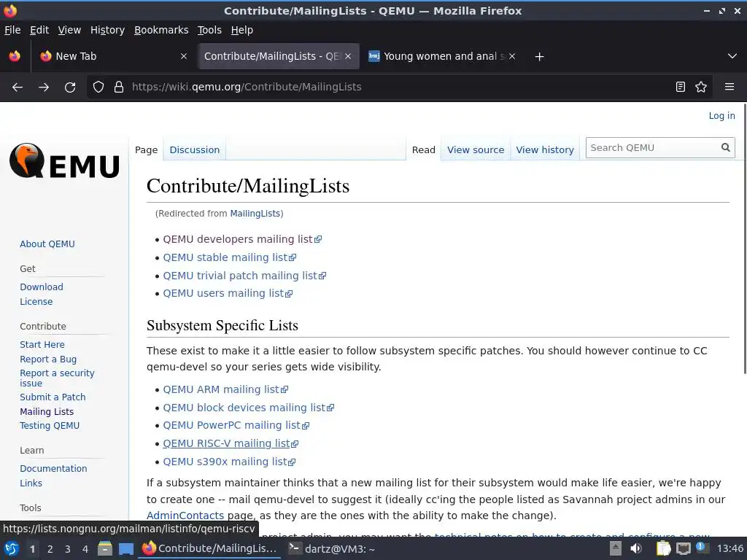Image resolution: width=747 pixels, height=560 pixels.
Task: Open the Bookmarks menu
Action: tap(161, 30)
